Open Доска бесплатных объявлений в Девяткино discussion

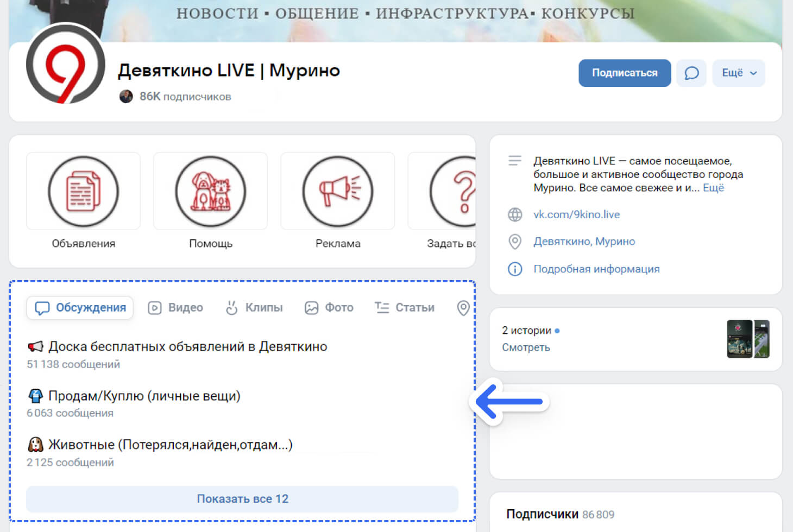pos(187,346)
